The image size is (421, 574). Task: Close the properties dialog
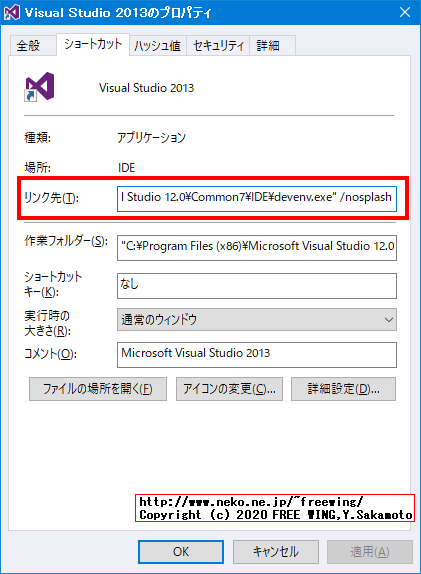[x=405, y=12]
